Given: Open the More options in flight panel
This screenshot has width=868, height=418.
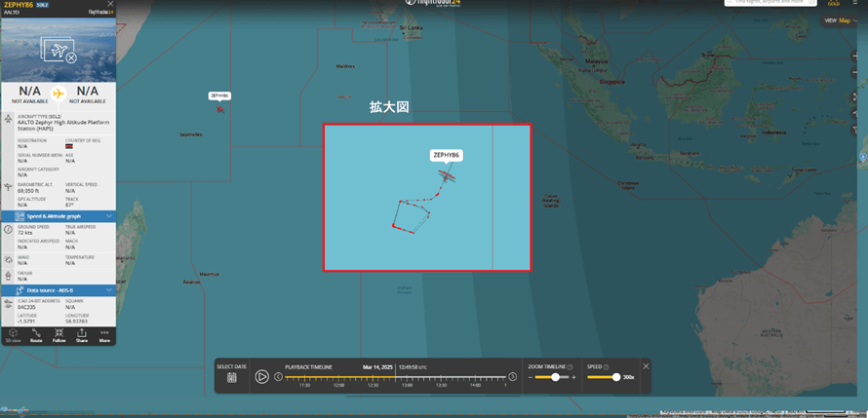Looking at the screenshot, I should [x=104, y=334].
